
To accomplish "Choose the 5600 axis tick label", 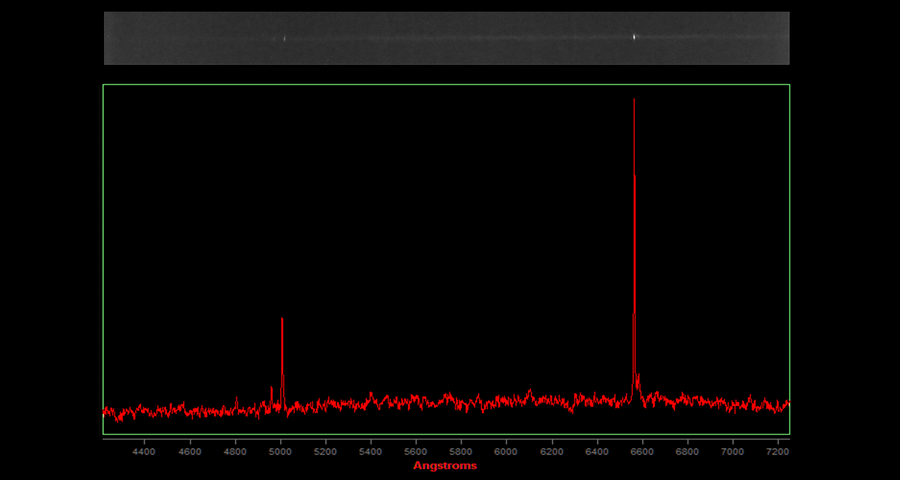I will (x=416, y=451).
